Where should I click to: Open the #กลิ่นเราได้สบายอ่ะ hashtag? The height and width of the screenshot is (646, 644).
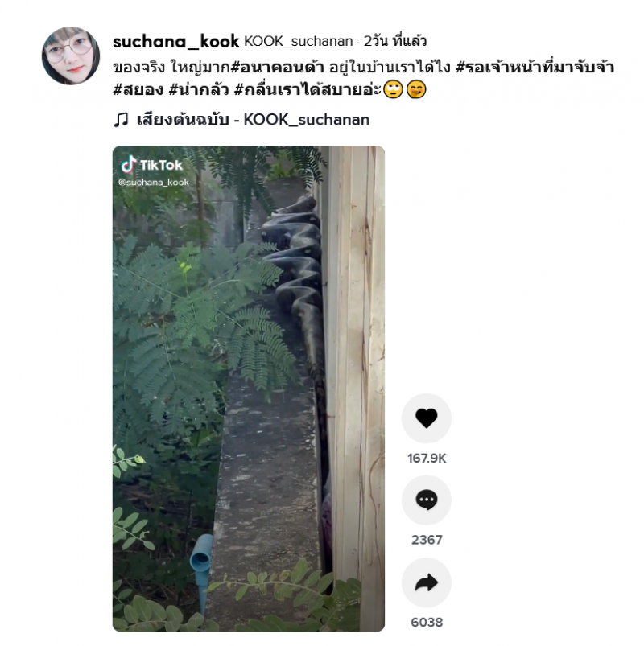308,89
